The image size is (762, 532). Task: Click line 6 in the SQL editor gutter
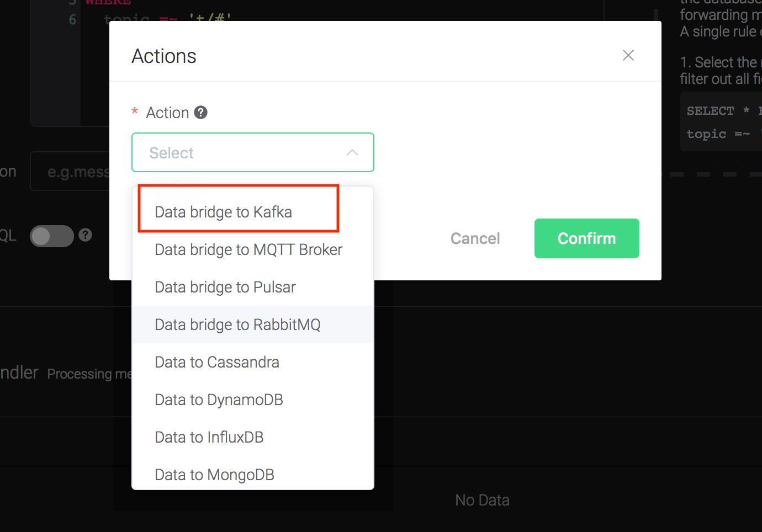point(72,20)
